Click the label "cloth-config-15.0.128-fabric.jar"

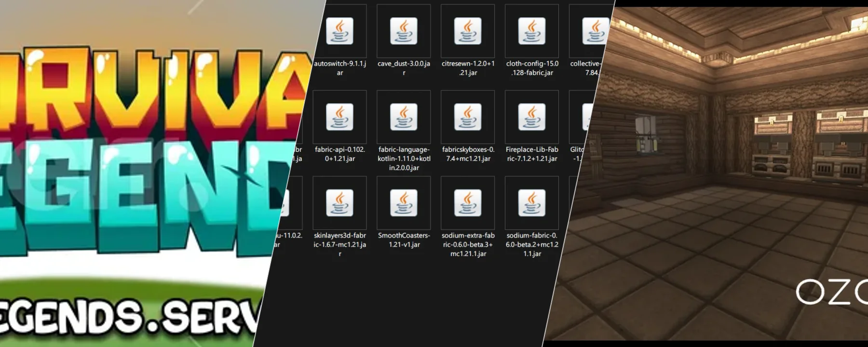532,68
